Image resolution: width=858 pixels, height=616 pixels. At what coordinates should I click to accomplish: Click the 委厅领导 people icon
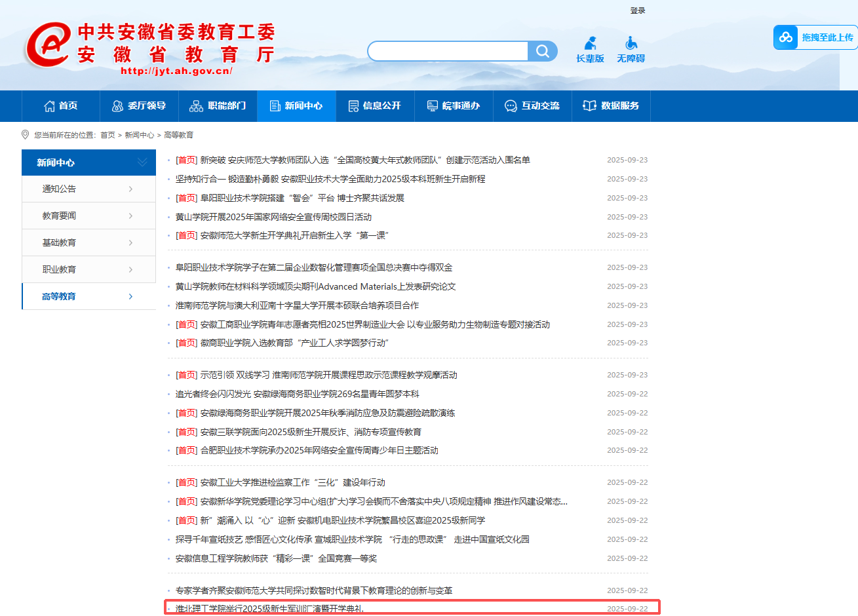pyautogui.click(x=118, y=106)
